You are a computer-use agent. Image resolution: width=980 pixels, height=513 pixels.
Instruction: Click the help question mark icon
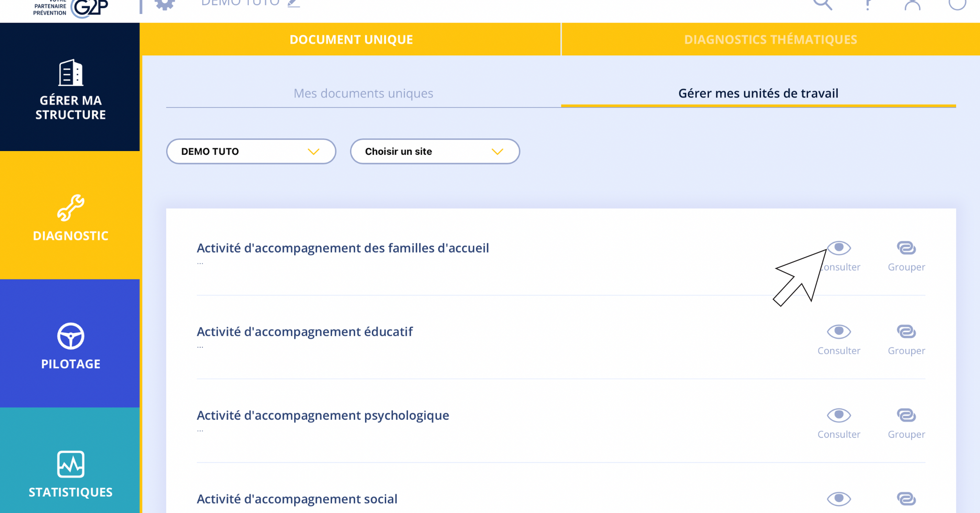click(869, 5)
